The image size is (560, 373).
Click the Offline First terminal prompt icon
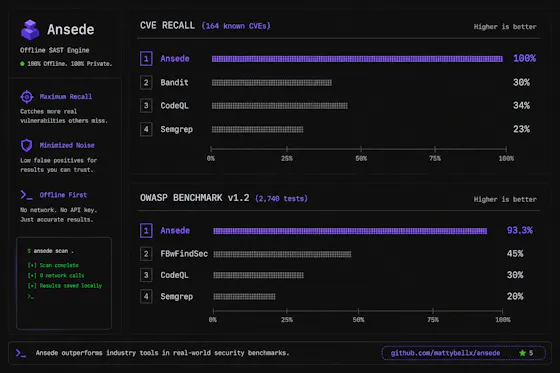click(x=26, y=195)
